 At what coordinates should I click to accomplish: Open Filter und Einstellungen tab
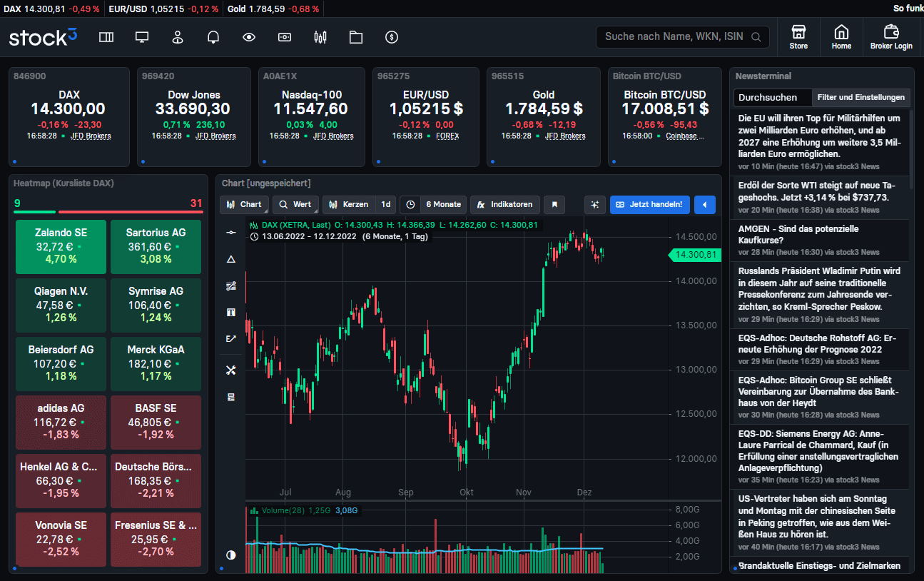[860, 98]
